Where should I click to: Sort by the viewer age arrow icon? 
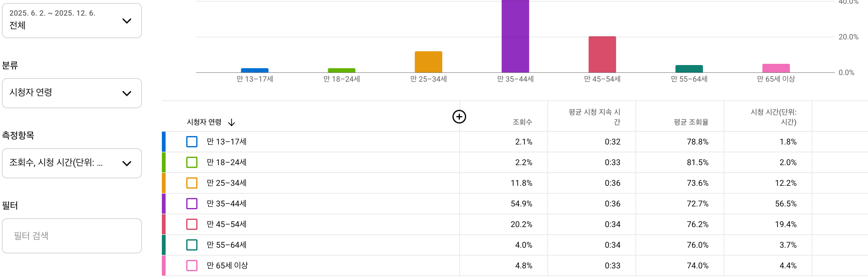pos(232,122)
